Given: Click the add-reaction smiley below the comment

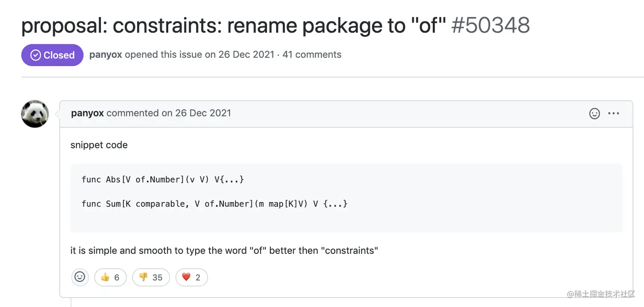Looking at the screenshot, I should 80,277.
